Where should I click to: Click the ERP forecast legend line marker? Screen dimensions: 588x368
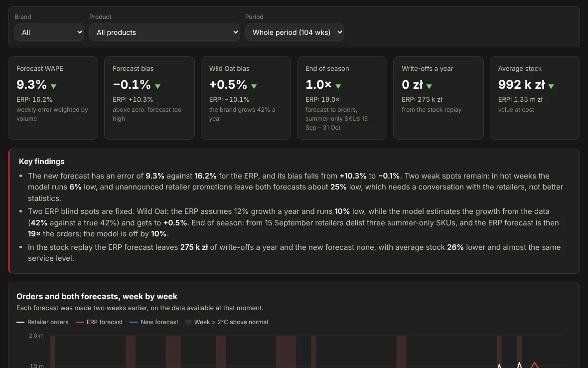pyautogui.click(x=80, y=322)
